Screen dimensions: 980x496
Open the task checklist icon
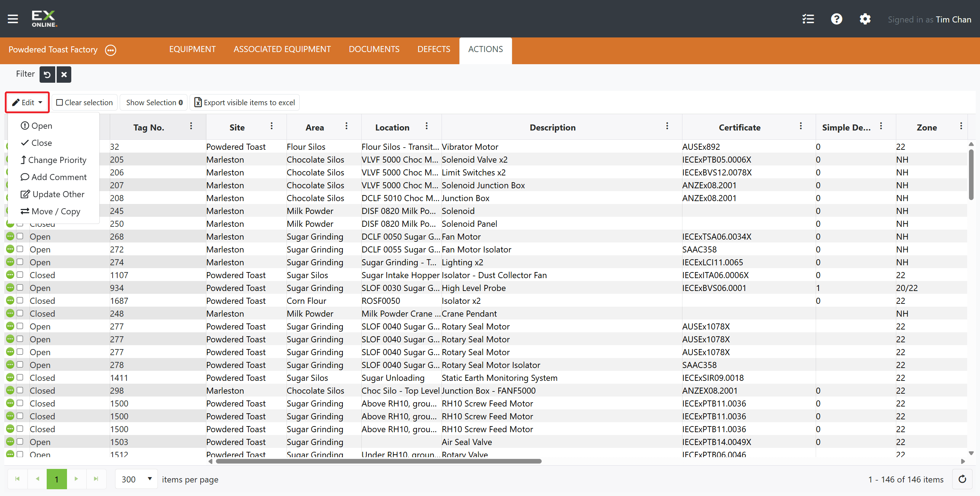click(x=808, y=19)
